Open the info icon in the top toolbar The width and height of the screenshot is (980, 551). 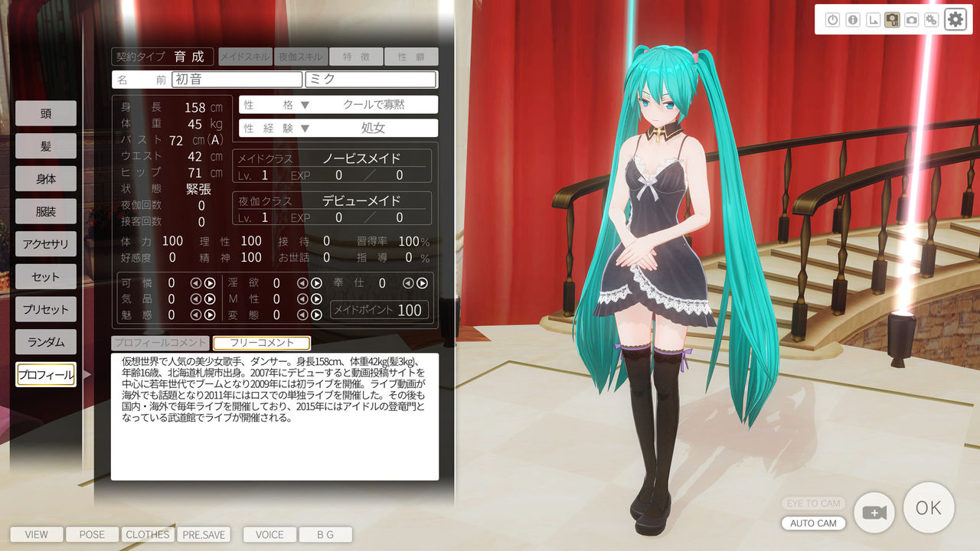click(x=852, y=21)
